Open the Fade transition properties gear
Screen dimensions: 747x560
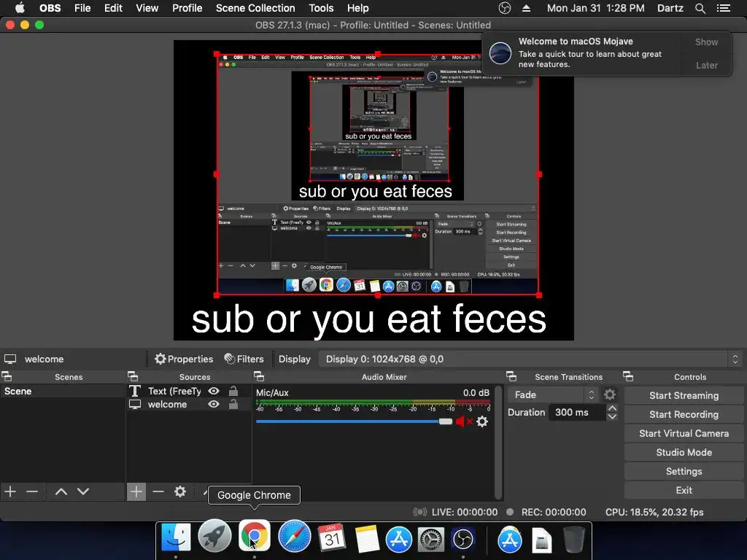click(x=610, y=394)
